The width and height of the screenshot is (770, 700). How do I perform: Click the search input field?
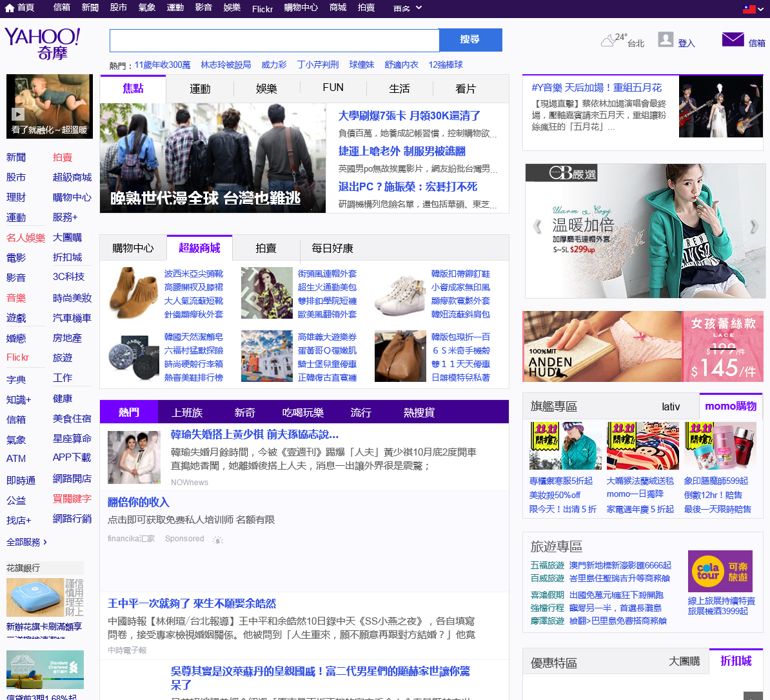pyautogui.click(x=274, y=40)
